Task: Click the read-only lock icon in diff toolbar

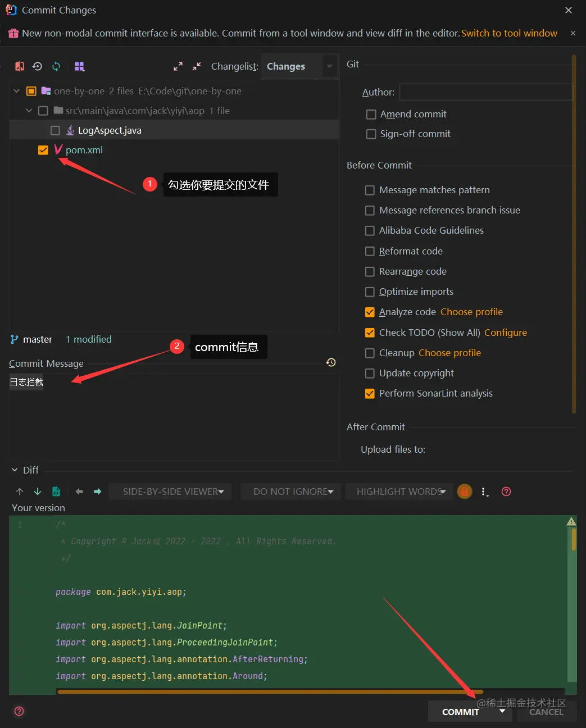Action: (x=465, y=492)
